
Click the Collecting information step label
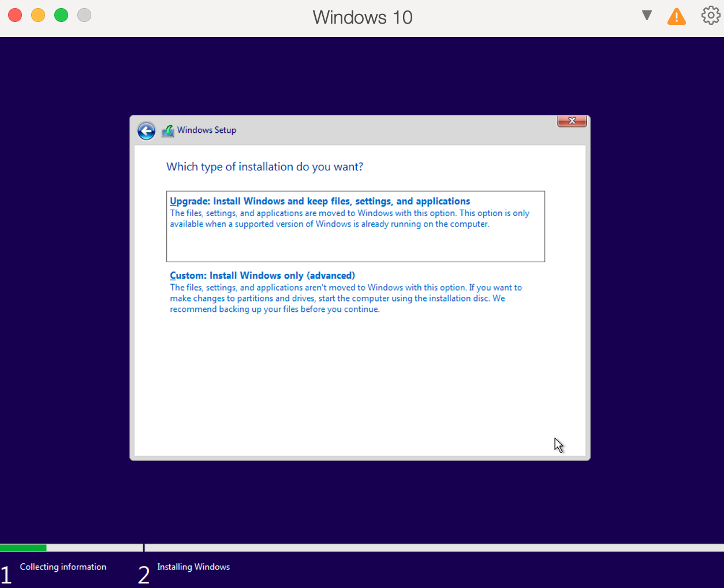[63, 567]
